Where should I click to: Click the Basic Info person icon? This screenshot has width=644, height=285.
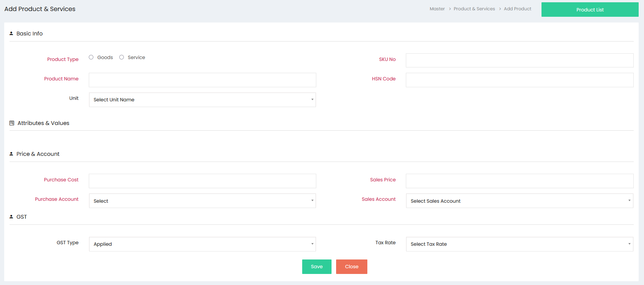[x=11, y=34]
